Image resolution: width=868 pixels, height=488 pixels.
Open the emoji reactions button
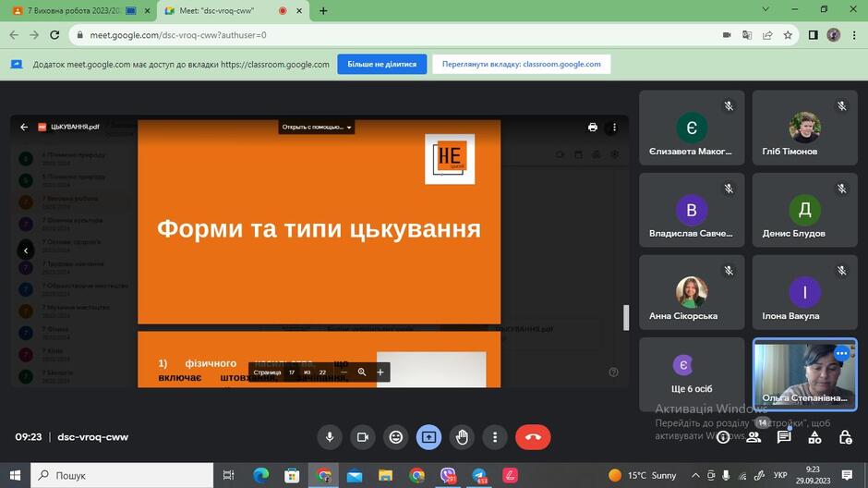pos(396,437)
